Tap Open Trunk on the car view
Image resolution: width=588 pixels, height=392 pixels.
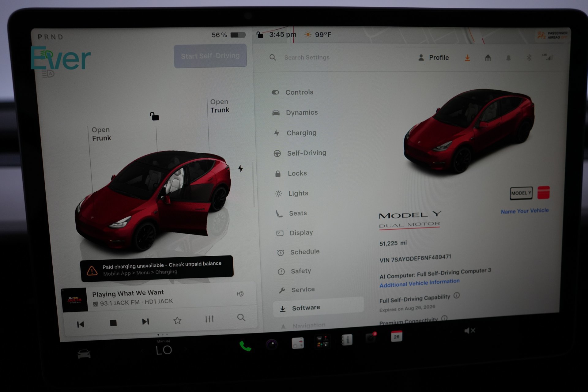click(x=220, y=106)
